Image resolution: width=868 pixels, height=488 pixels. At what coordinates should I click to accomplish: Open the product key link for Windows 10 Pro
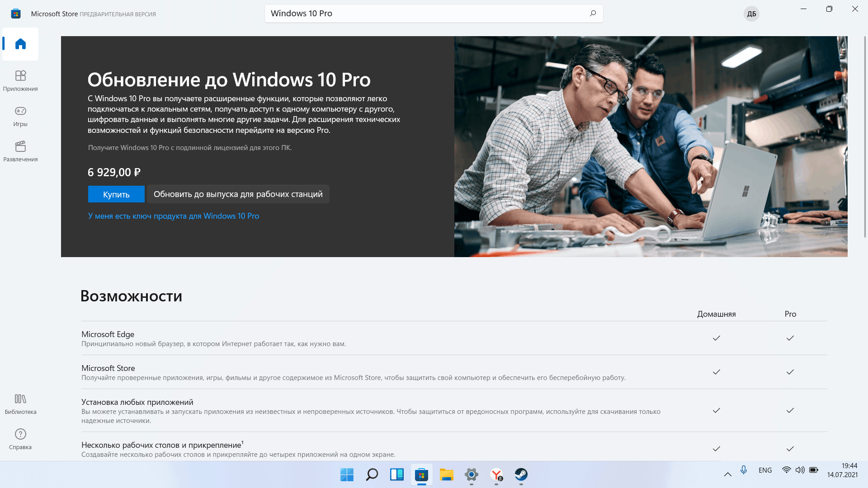tap(174, 216)
